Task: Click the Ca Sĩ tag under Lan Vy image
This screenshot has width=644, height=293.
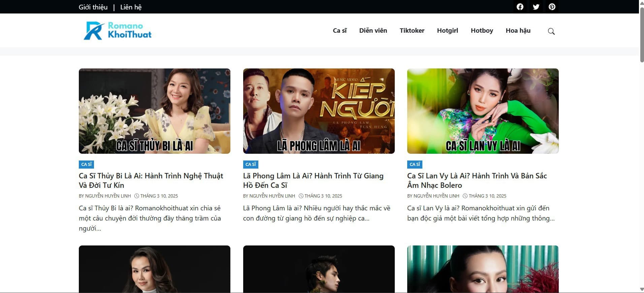Action: pos(414,164)
